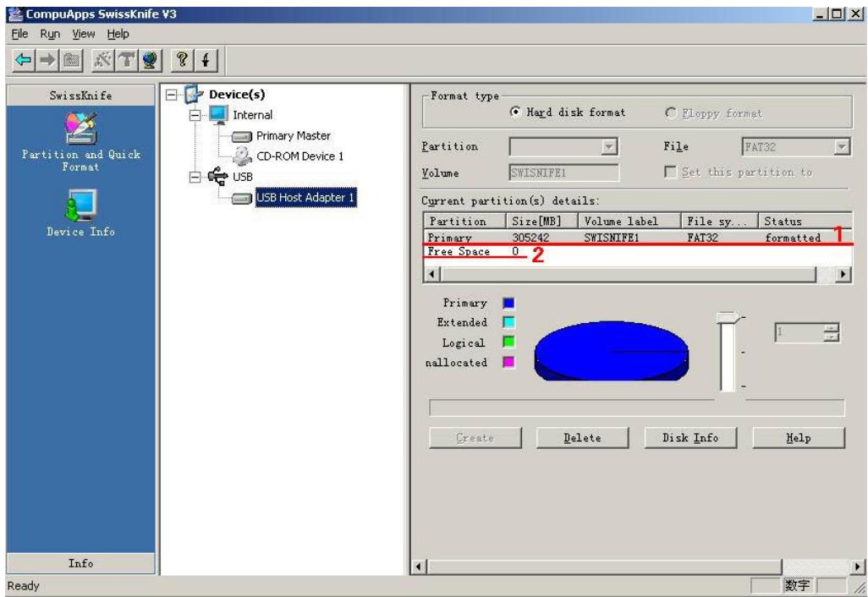
Task: Click the 305242 size value
Action: click(x=530, y=238)
